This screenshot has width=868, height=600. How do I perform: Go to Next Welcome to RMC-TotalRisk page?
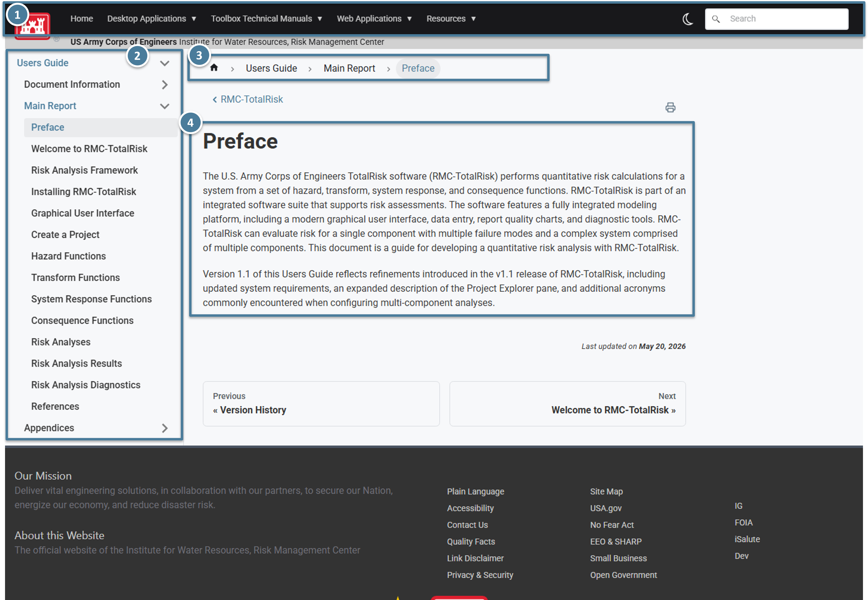tap(567, 403)
